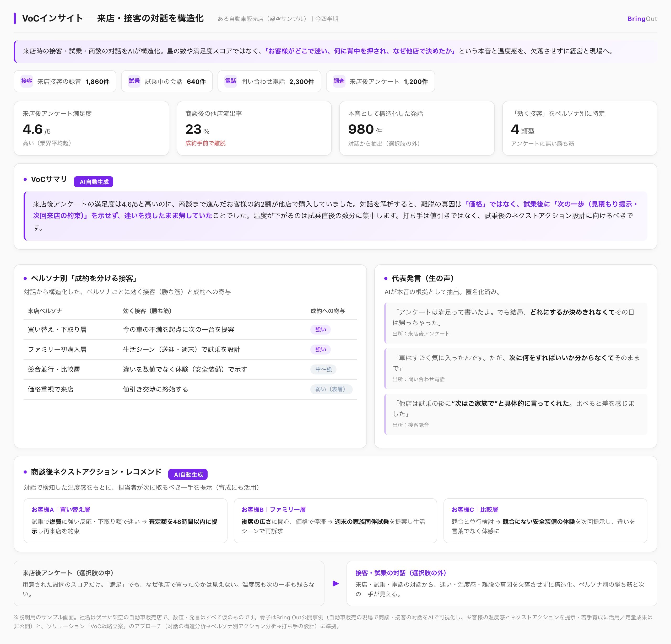Click the 競合並行・比較層 row label
Viewport: 671px width, 644px height.
tap(54, 369)
